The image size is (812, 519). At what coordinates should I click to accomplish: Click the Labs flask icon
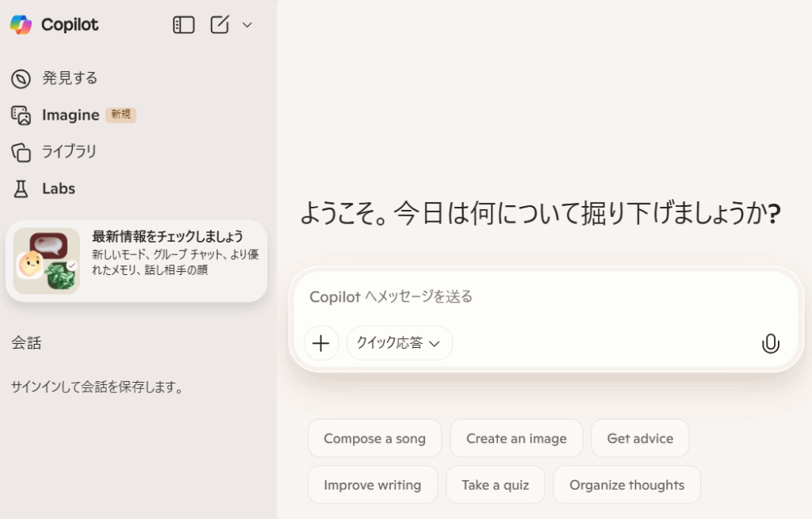tap(21, 189)
